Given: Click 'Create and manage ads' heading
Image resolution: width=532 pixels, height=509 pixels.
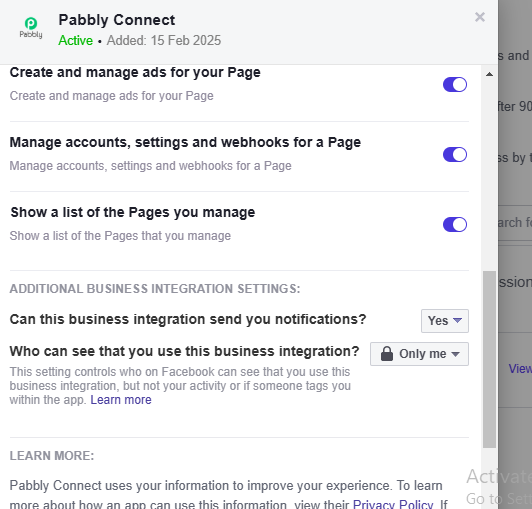Looking at the screenshot, I should (x=135, y=73).
